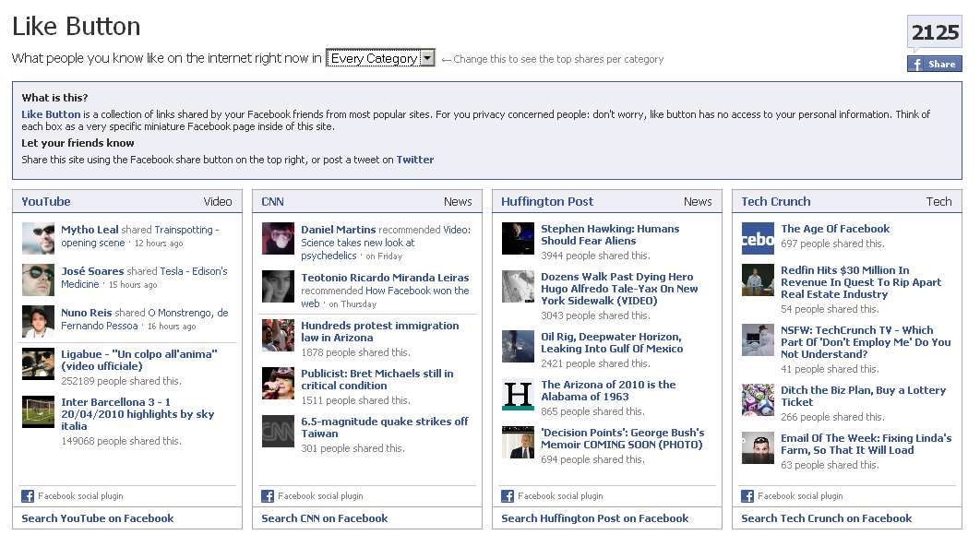Open 6.5-magnitude quake strikes off Taiwan
The height and width of the screenshot is (535, 980).
(x=385, y=427)
